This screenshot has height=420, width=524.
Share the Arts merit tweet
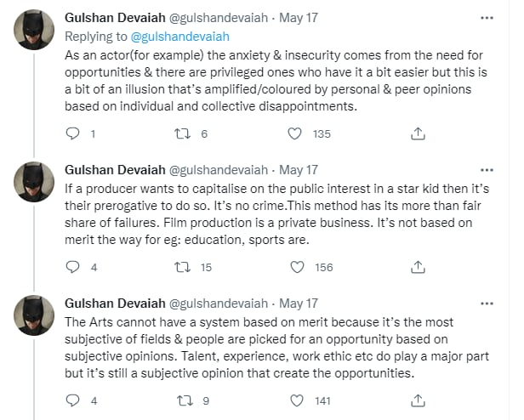click(x=418, y=400)
